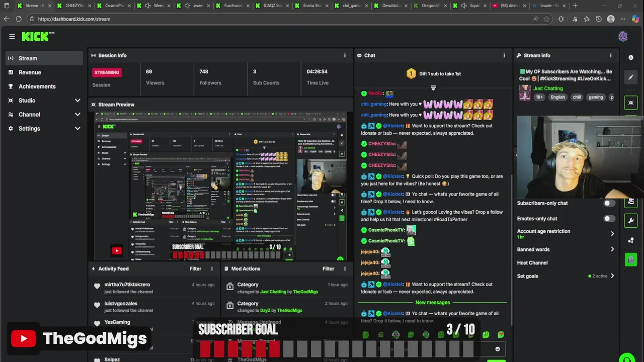Image resolution: width=644 pixels, height=362 pixels.
Task: Bookmark the page with the star icon
Action: (x=547, y=19)
